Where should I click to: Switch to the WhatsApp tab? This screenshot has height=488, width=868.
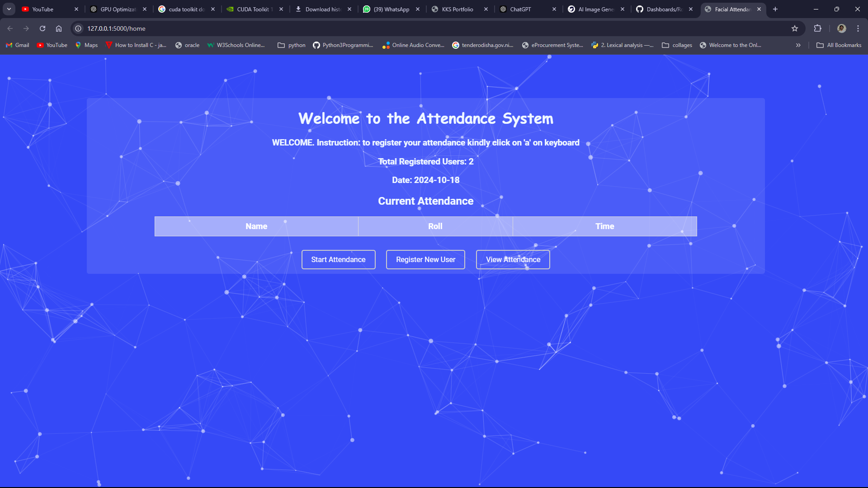(392, 9)
